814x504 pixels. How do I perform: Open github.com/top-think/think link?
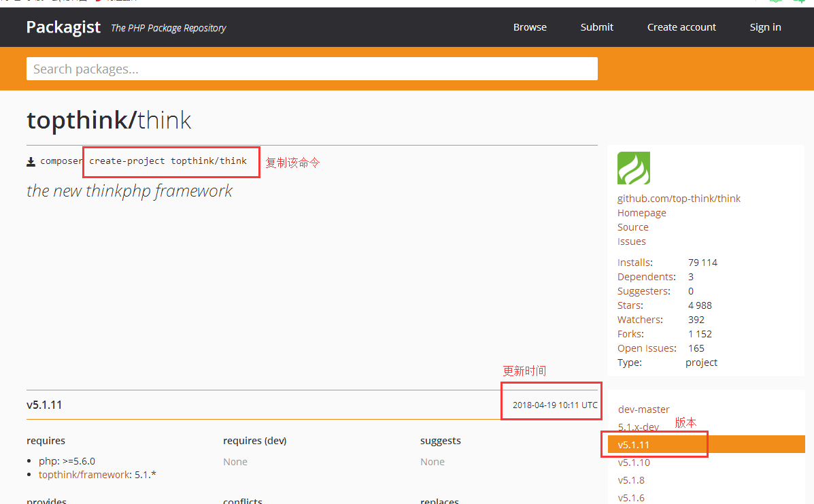(679, 199)
